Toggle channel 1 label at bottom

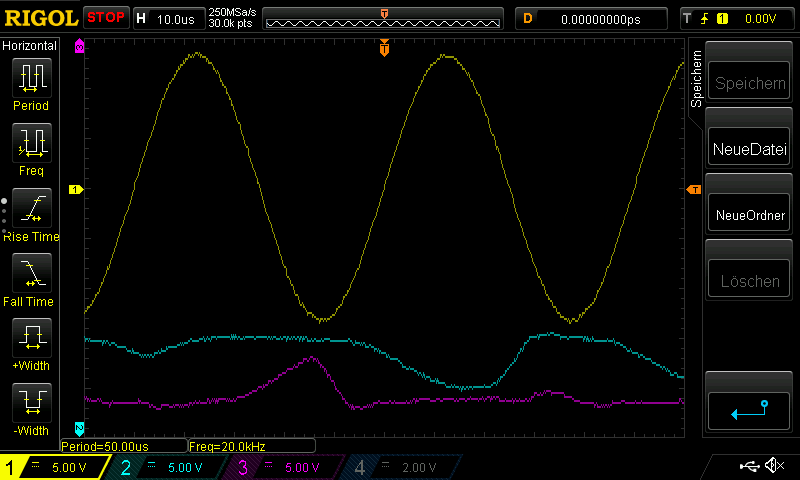coord(9,467)
